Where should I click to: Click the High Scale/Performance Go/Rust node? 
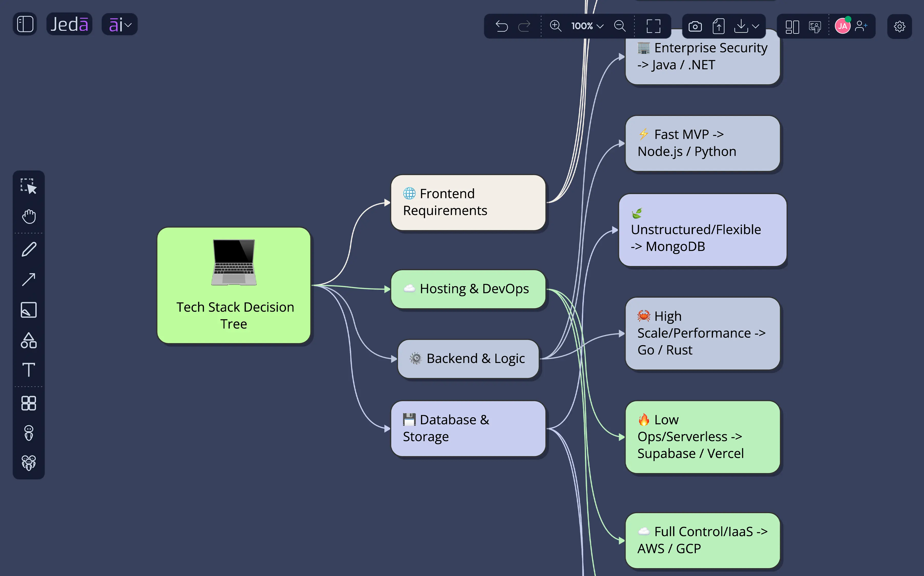(703, 334)
